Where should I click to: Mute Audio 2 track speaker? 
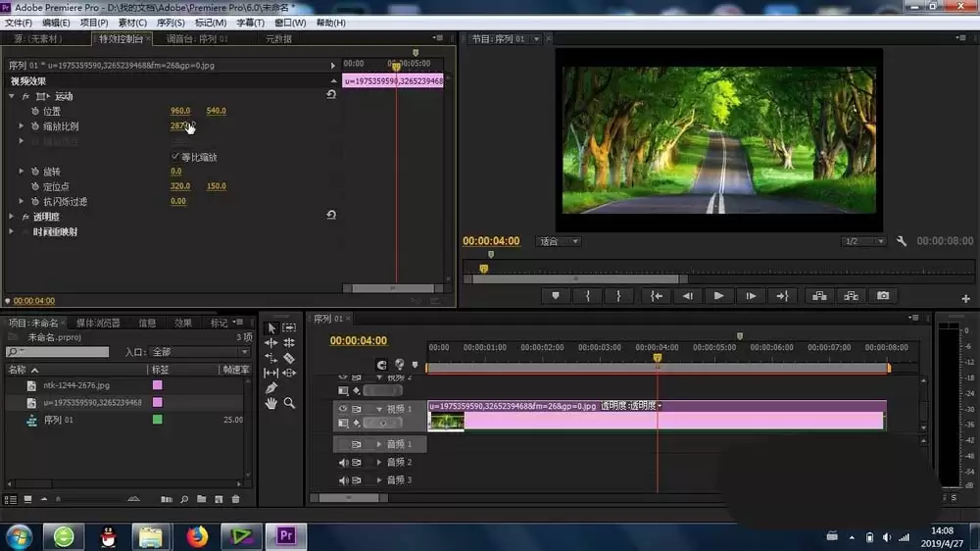click(x=342, y=462)
